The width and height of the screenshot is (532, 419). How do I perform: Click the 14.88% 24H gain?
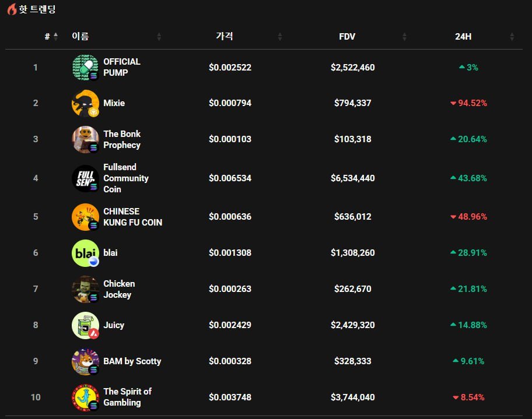[468, 325]
